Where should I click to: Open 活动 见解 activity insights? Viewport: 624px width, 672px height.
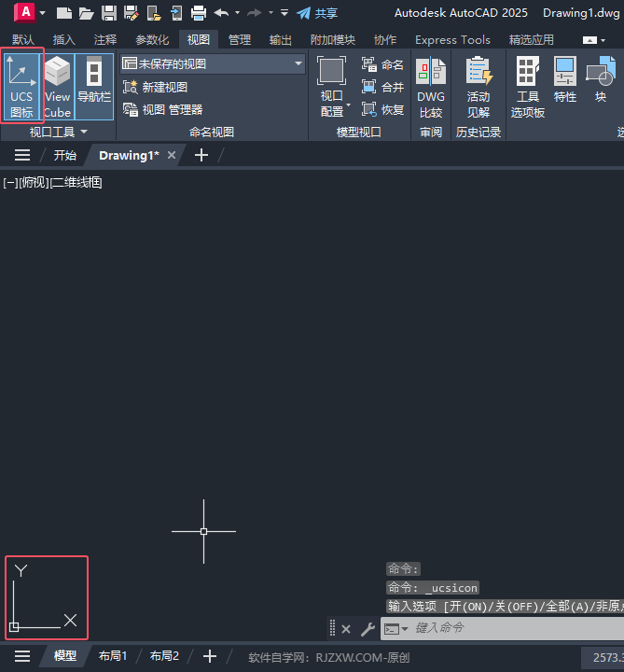[478, 87]
